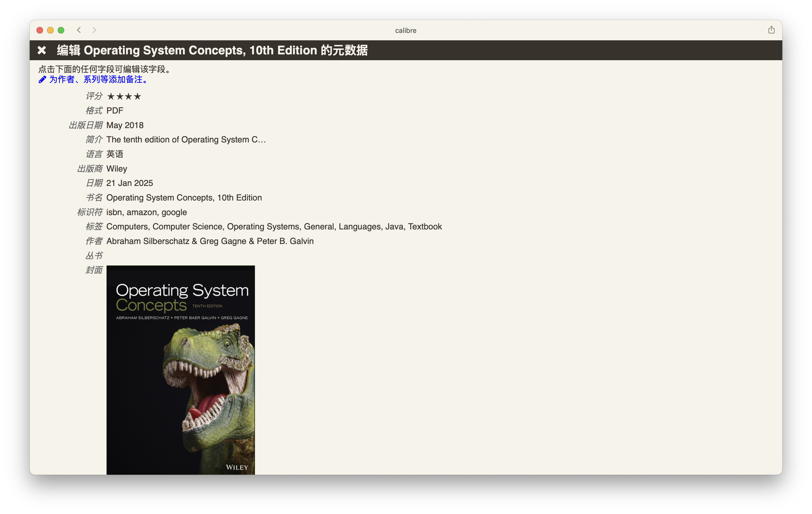Click the forward navigation arrow
Image resolution: width=812 pixels, height=514 pixels.
tap(94, 30)
